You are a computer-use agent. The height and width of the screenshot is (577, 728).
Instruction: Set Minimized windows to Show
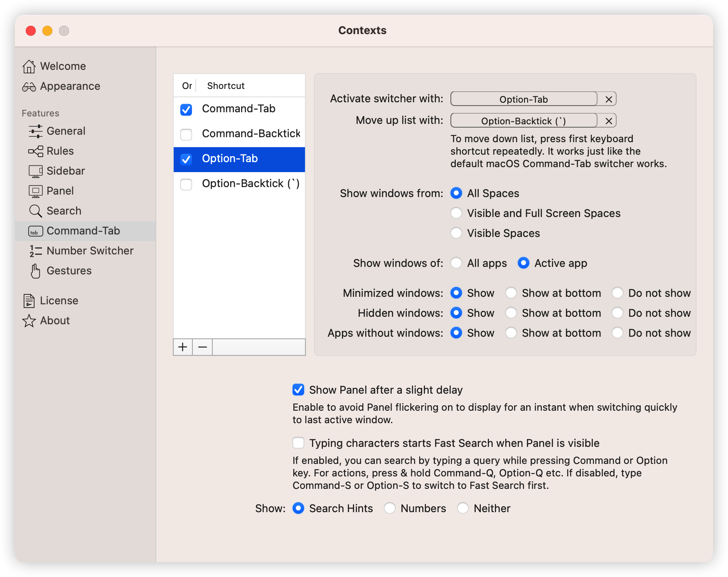456,293
